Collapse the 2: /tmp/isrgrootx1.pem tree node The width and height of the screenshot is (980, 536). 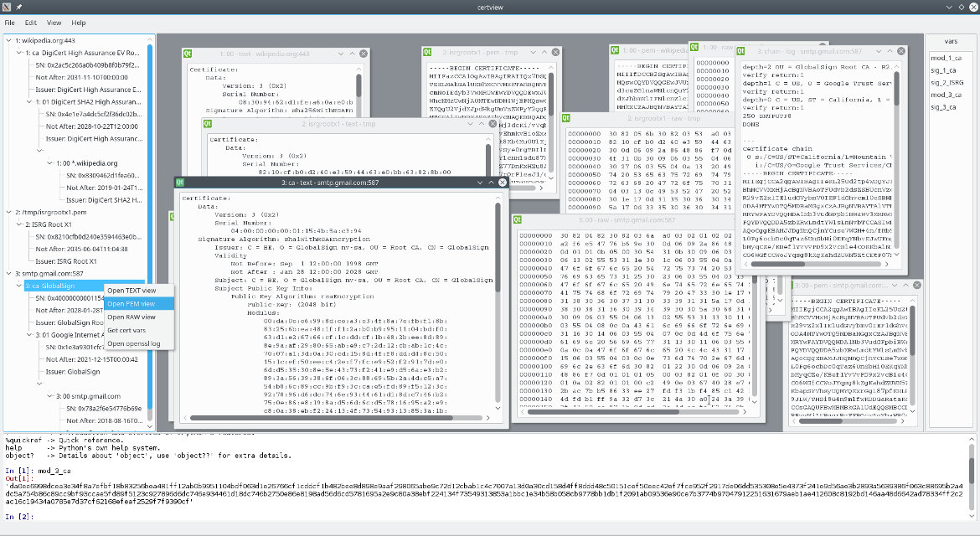click(x=8, y=213)
